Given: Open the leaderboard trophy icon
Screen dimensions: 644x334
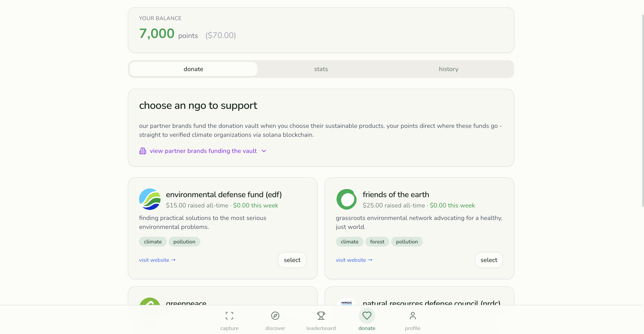Looking at the screenshot, I should coord(321,316).
